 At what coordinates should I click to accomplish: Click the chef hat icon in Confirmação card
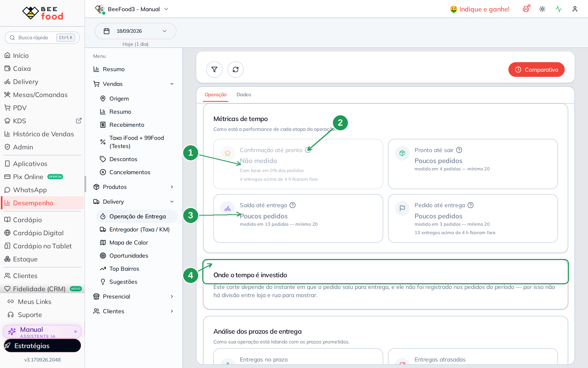[228, 153]
